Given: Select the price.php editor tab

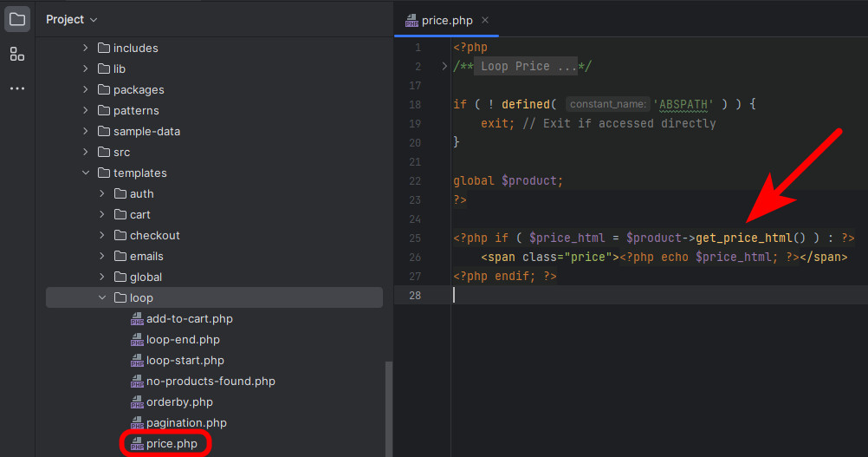Looking at the screenshot, I should [446, 21].
